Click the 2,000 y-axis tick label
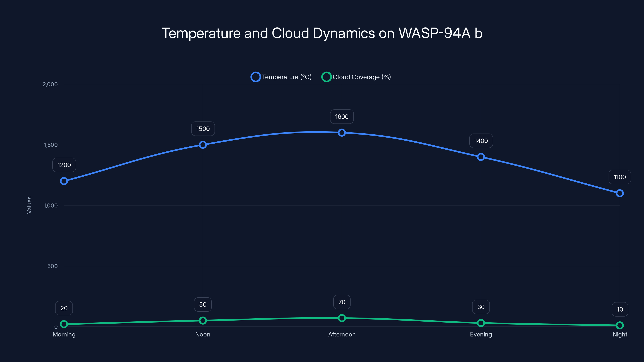Screen dimensions: 644x362 coord(50,84)
